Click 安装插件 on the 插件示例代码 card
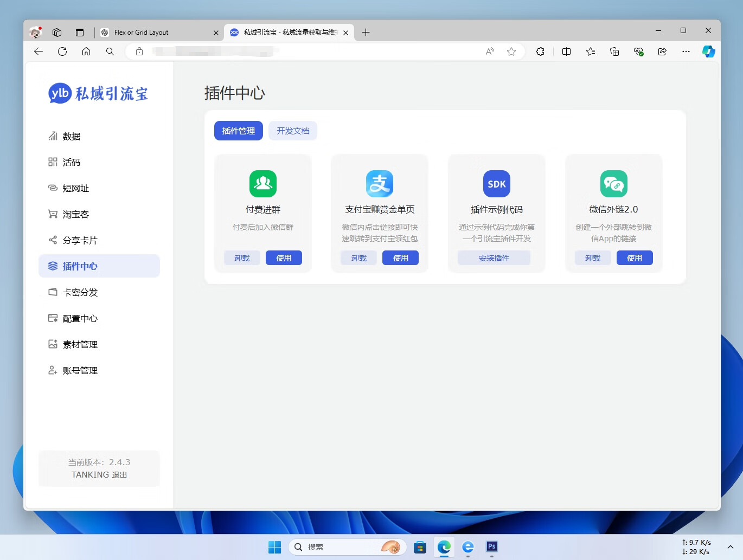This screenshot has width=743, height=560. (x=494, y=258)
